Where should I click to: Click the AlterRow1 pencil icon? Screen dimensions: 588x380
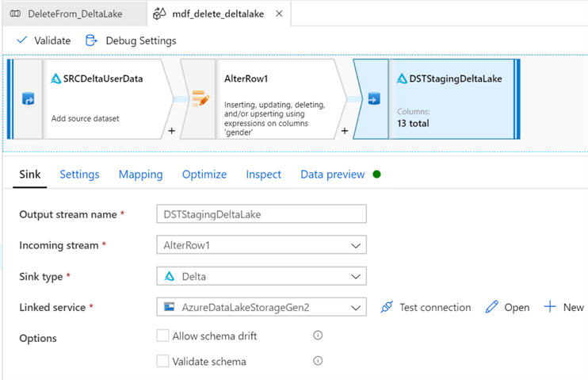click(200, 100)
